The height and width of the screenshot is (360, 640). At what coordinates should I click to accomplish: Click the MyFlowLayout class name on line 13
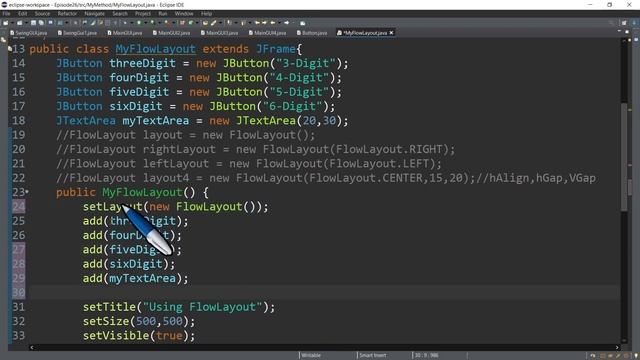click(x=156, y=49)
